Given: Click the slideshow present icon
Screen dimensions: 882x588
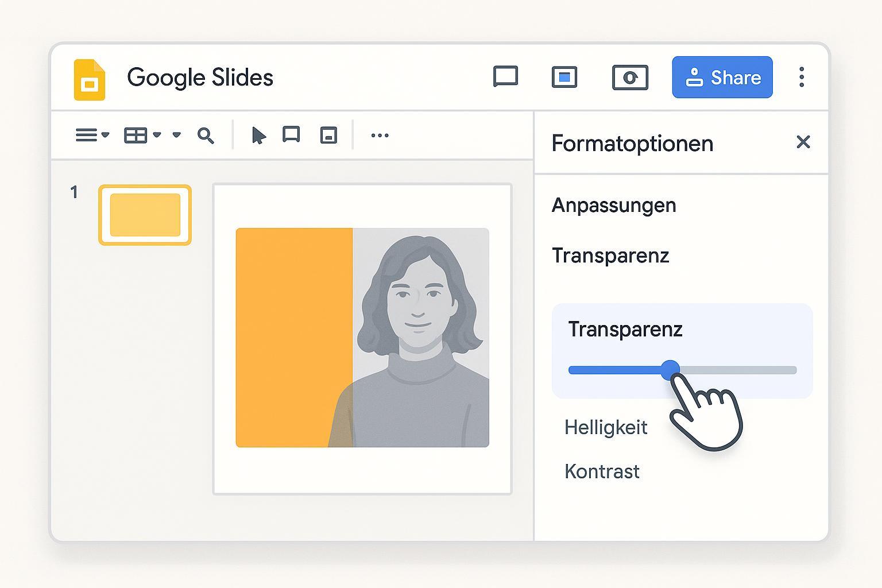Looking at the screenshot, I should coord(564,77).
